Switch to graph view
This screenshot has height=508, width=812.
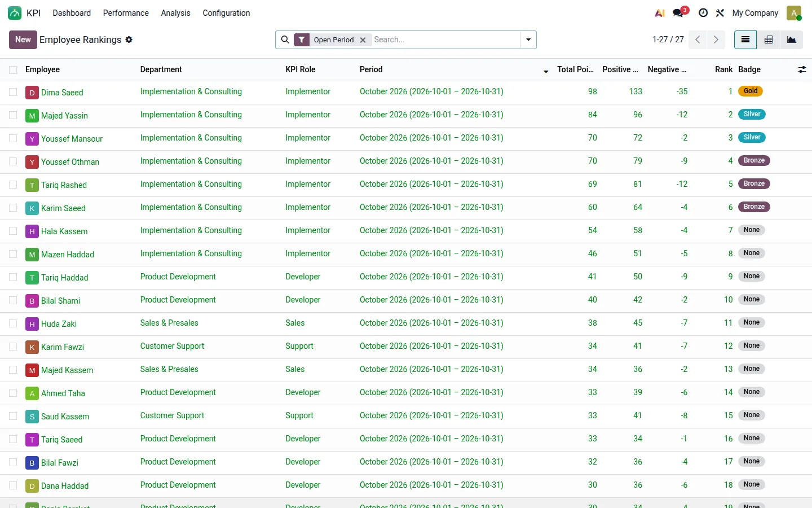(792, 40)
